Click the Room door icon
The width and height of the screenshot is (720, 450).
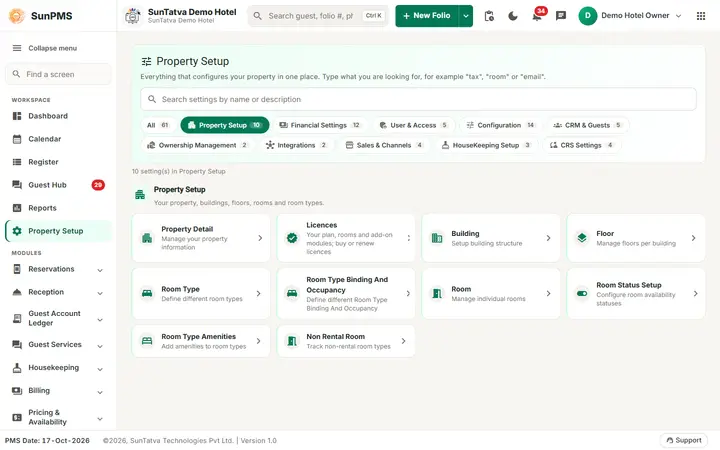437,293
